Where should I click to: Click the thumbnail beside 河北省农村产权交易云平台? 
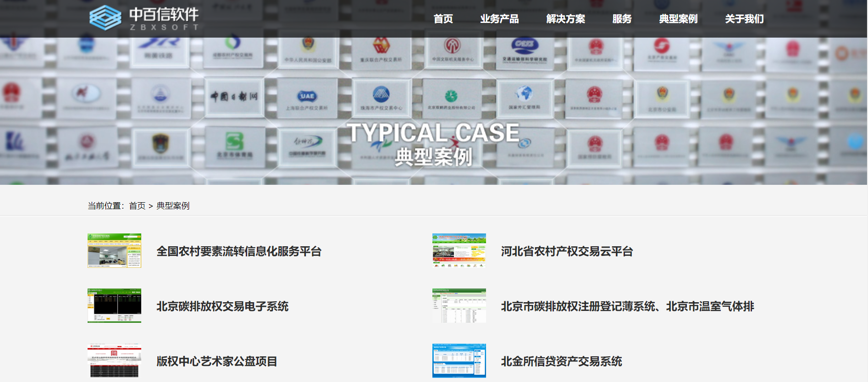459,250
